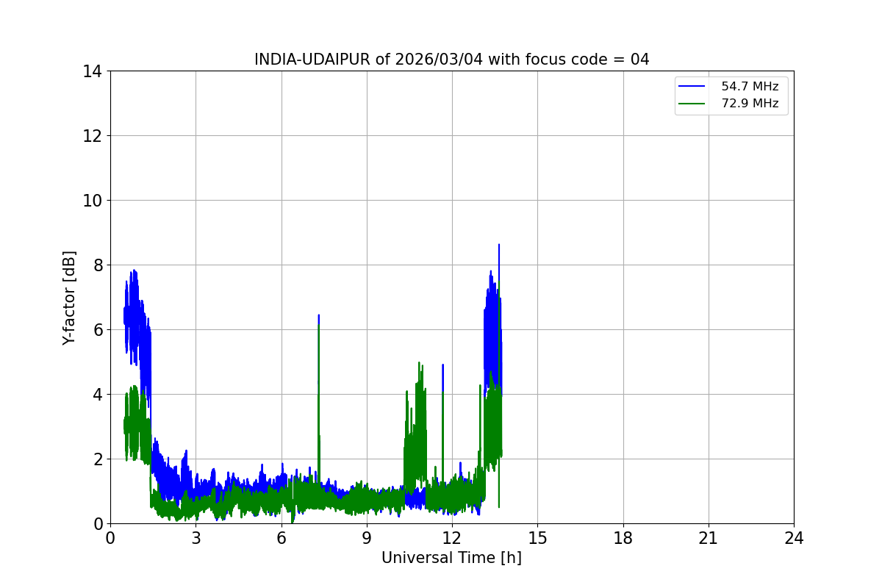882x588 pixels.
Task: Click the 54.7 MHz legend label
Action: click(x=750, y=87)
